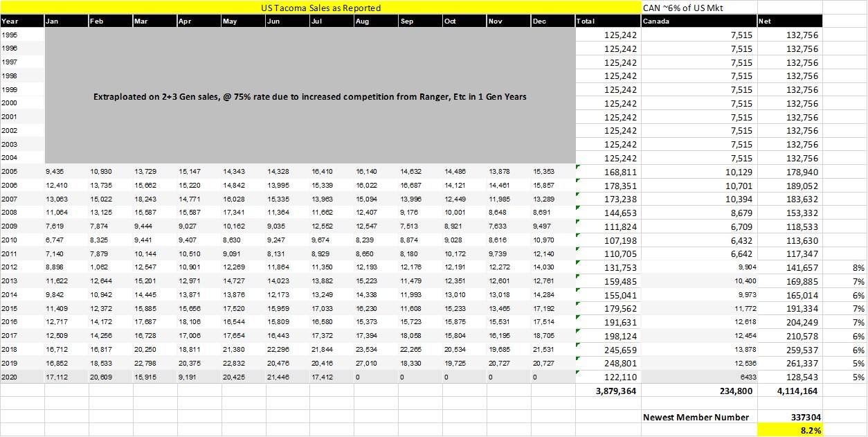Image resolution: width=868 pixels, height=437 pixels.
Task: Select 2020 Net cell 128,543
Action: click(x=790, y=377)
